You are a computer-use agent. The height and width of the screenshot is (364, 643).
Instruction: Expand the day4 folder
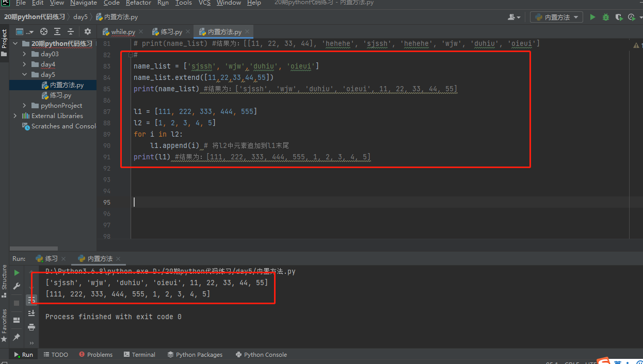tap(24, 64)
